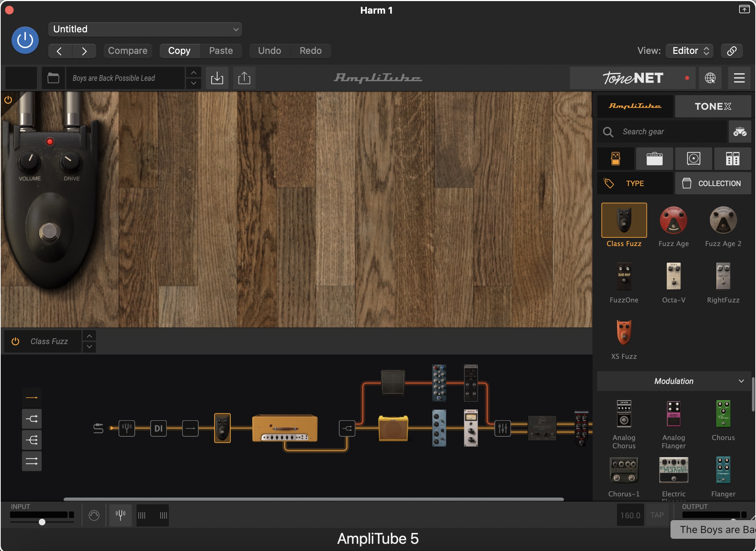
Task: Select the rack effects gear category
Action: coord(733,158)
